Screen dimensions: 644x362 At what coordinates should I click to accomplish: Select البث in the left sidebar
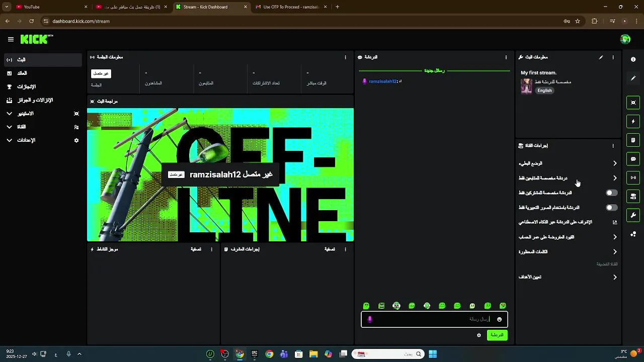pos(42,60)
